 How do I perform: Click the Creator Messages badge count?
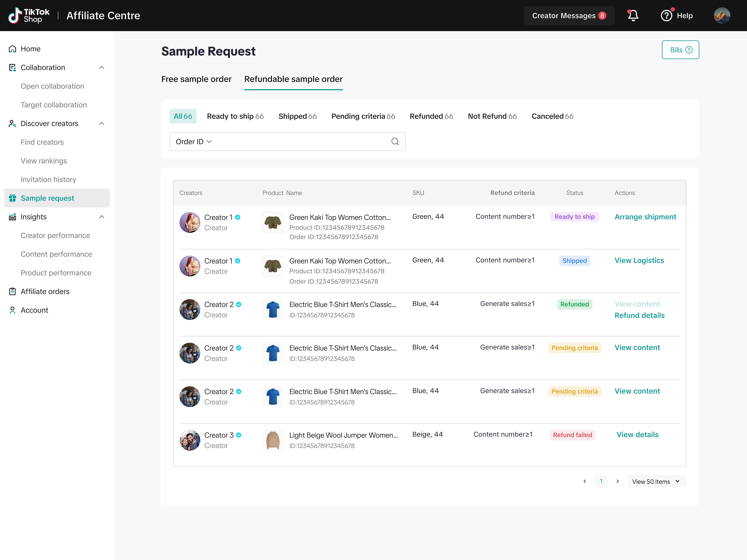(602, 16)
